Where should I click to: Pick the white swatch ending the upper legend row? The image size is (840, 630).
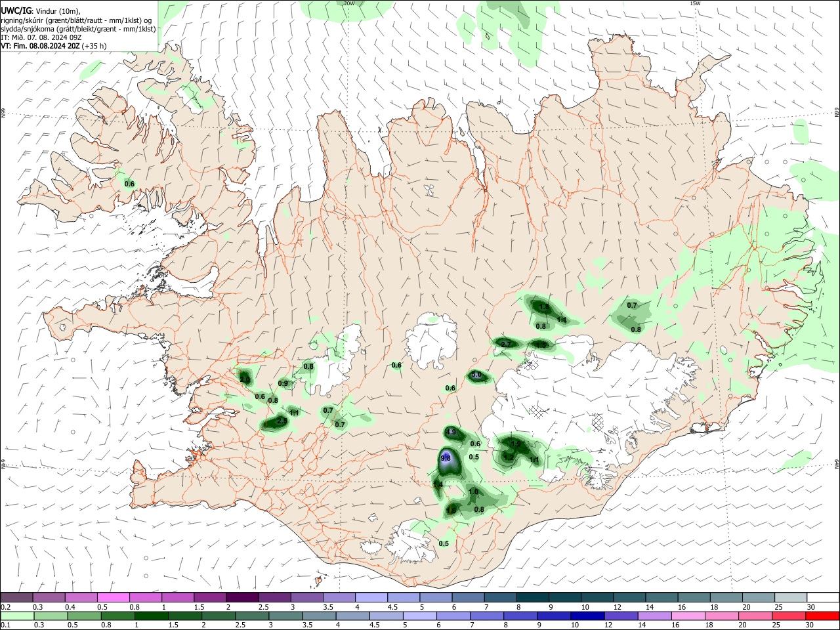pos(823,597)
